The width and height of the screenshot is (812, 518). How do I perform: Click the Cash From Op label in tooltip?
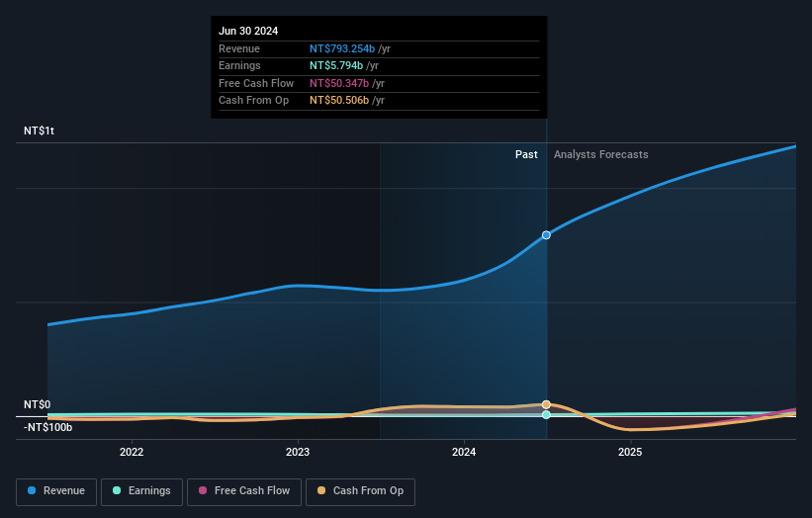[254, 101]
